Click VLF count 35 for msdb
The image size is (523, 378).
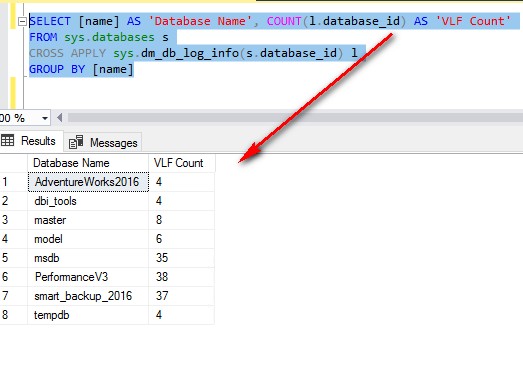click(181, 258)
